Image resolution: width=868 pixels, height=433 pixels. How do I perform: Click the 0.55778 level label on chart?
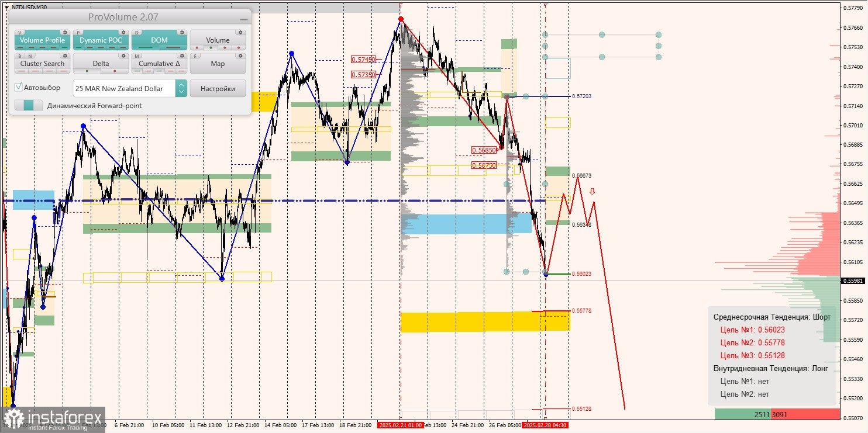[581, 310]
